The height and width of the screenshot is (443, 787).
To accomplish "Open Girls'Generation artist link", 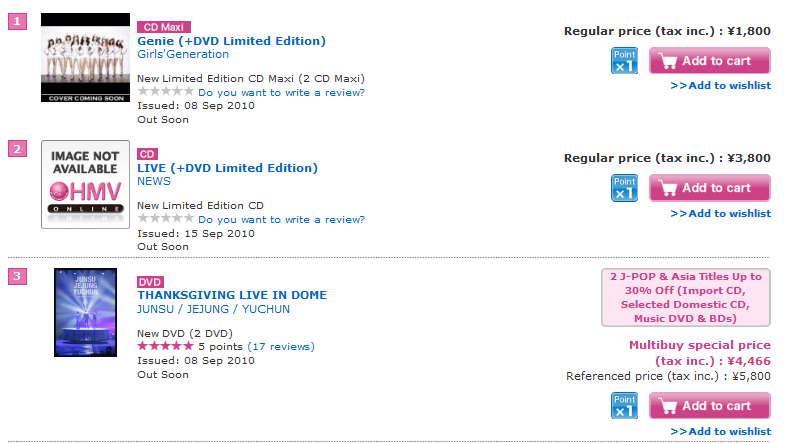I will tap(183, 54).
